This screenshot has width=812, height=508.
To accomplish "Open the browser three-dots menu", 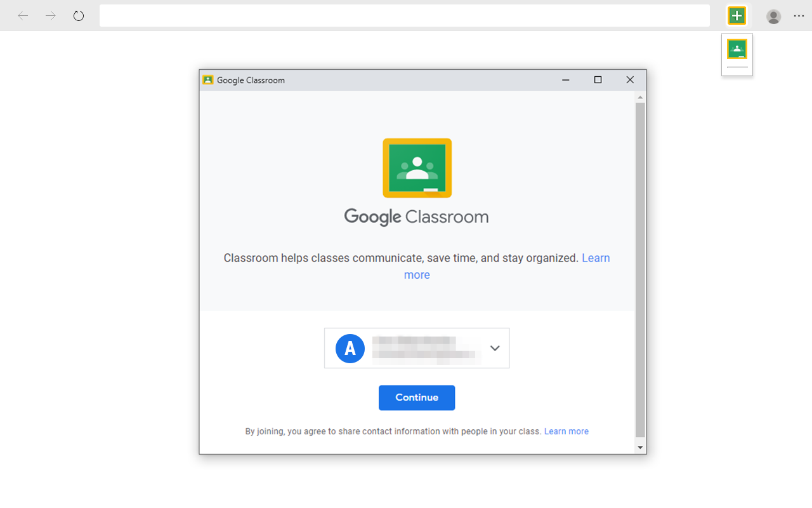I will click(x=799, y=16).
